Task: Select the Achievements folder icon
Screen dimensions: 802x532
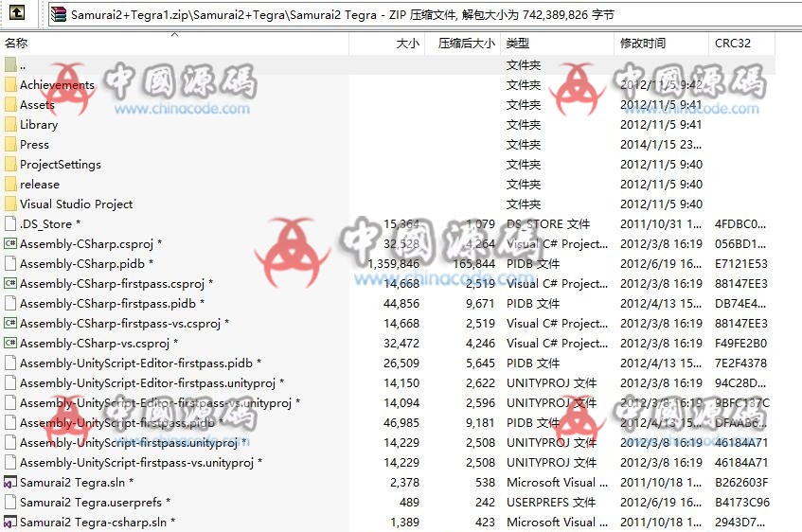Action: (x=10, y=85)
